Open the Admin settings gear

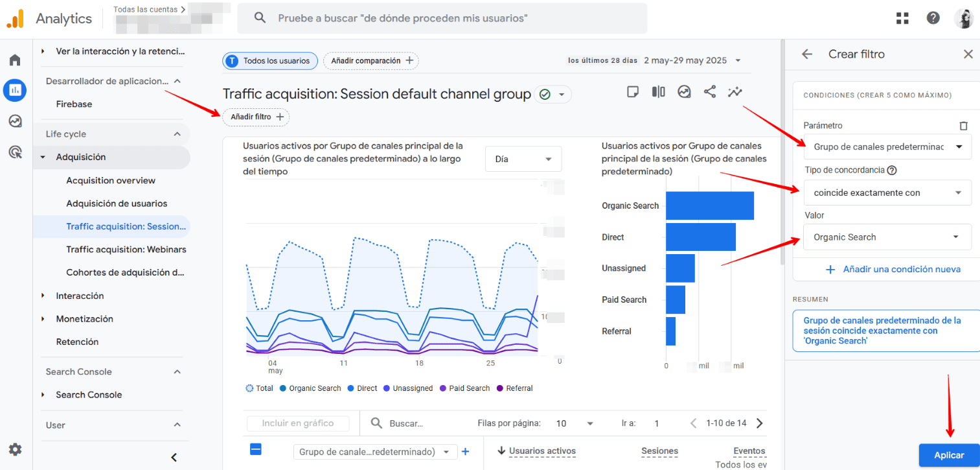pyautogui.click(x=15, y=449)
